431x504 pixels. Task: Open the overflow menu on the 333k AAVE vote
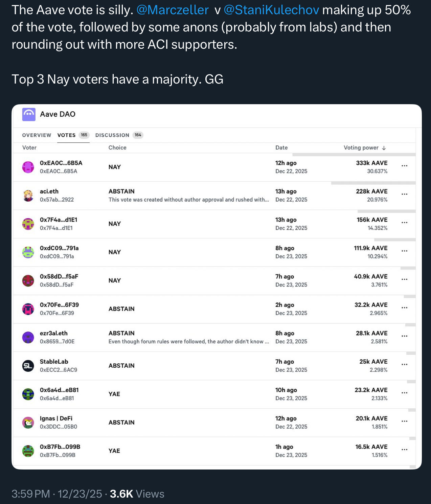[x=405, y=166]
